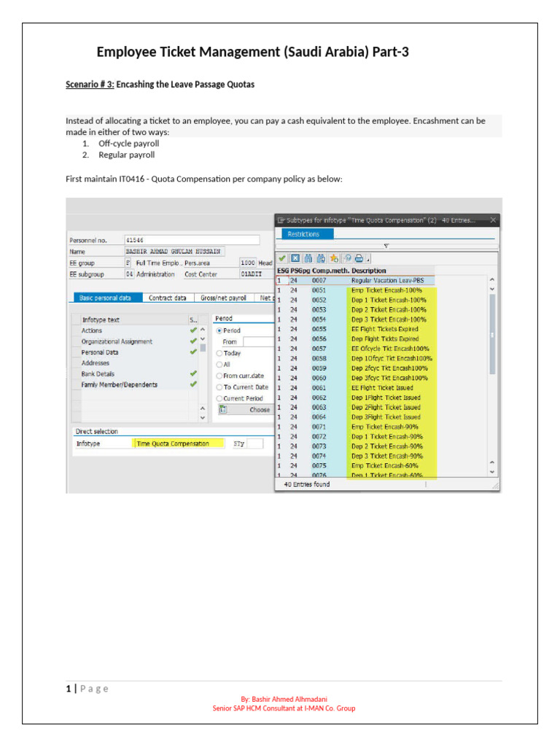Select the From curr.date radio button
The image size is (560, 747).
(219, 376)
